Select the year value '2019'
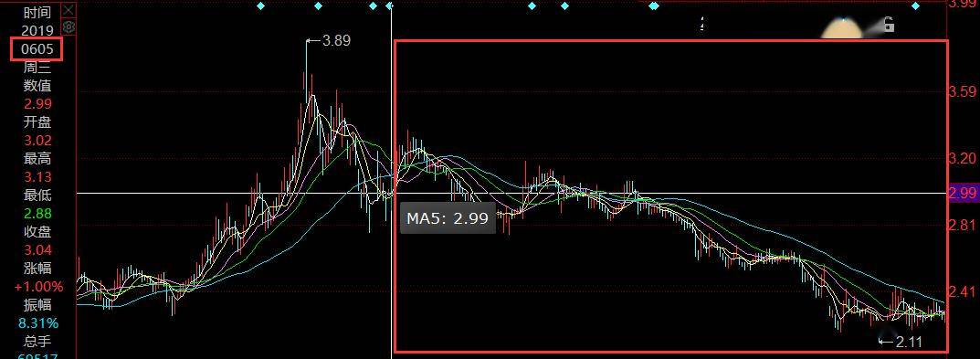 click(x=37, y=30)
